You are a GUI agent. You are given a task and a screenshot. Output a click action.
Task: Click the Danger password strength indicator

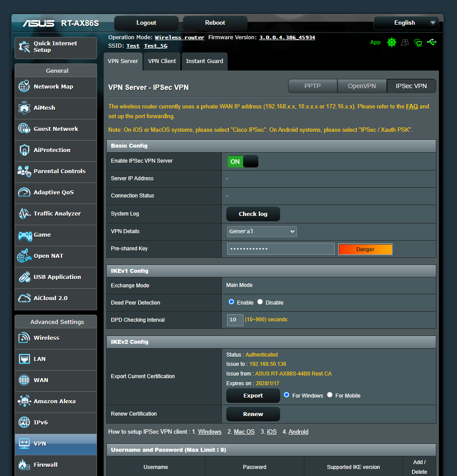click(365, 249)
